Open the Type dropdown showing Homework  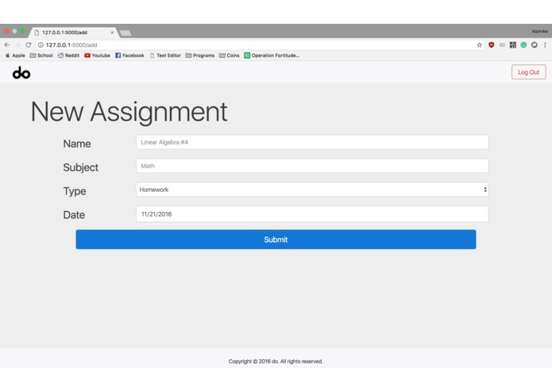click(312, 190)
